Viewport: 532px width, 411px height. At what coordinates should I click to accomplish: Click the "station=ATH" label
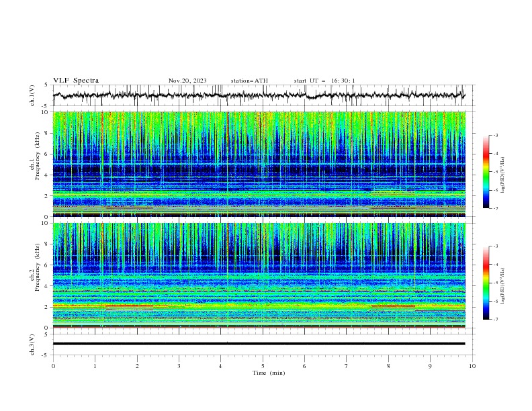tap(249, 81)
